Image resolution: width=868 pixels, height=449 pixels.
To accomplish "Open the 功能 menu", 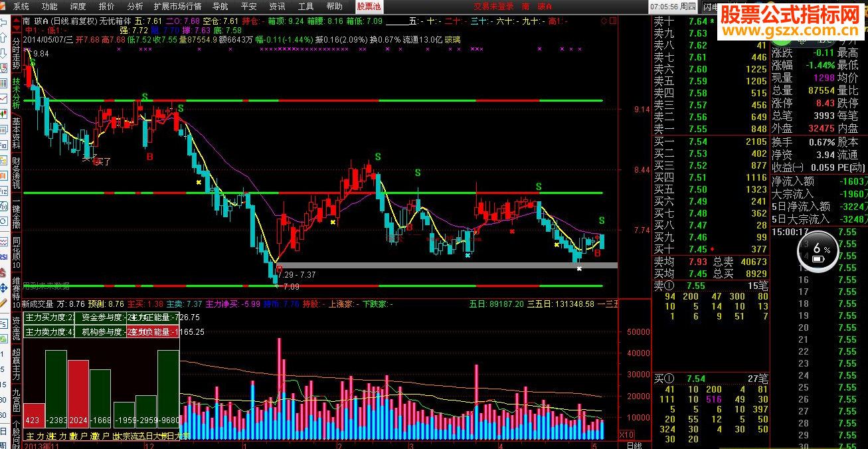I will pyautogui.click(x=49, y=6).
